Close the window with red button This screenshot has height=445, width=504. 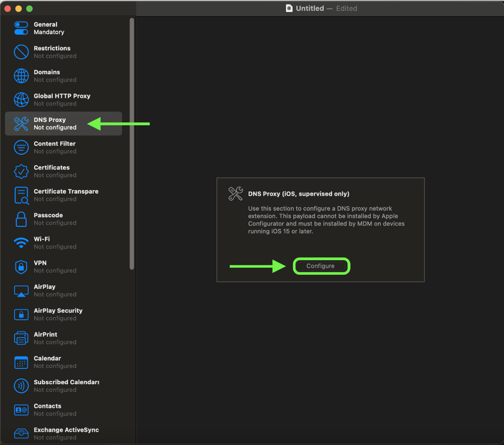tap(7, 8)
